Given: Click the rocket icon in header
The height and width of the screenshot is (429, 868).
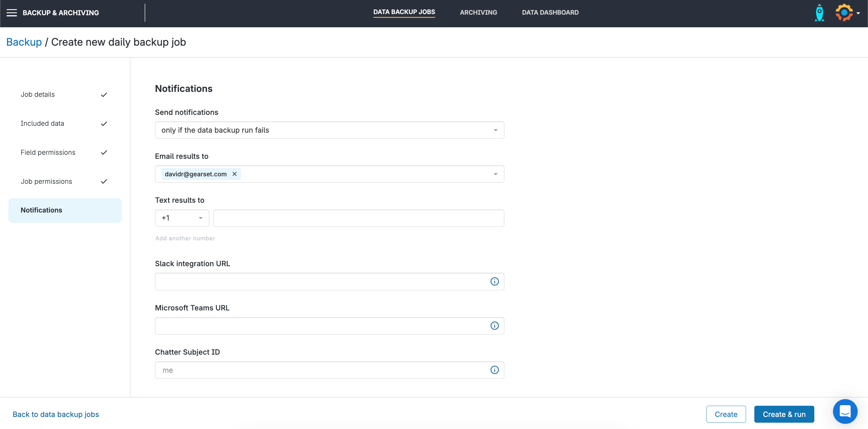Looking at the screenshot, I should point(819,13).
